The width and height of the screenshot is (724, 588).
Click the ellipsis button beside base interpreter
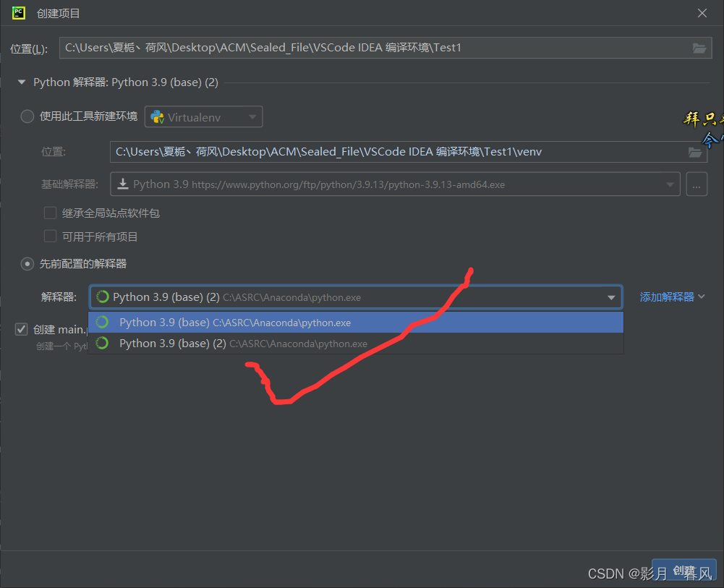(697, 184)
